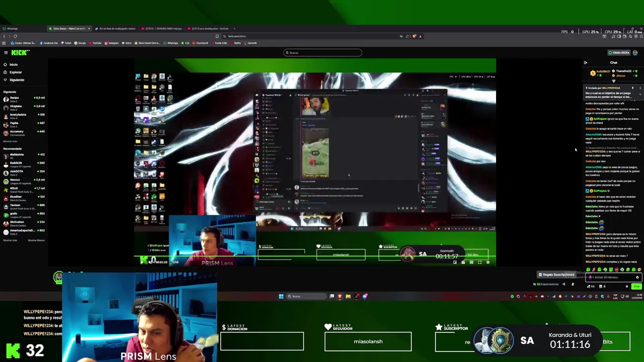Image resolution: width=644 pixels, height=362 pixels.
Task: Open leostyledota channel in sidebar
Action: 24,116
